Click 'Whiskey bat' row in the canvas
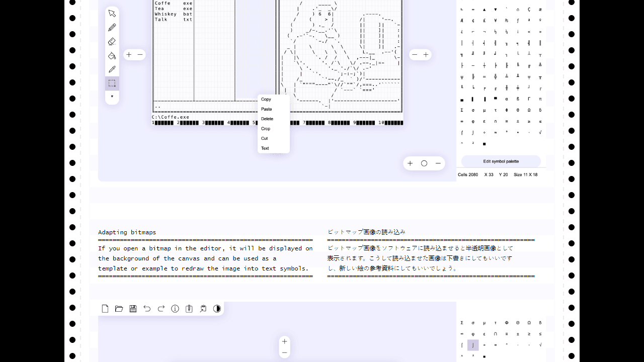644x362 pixels. click(173, 14)
